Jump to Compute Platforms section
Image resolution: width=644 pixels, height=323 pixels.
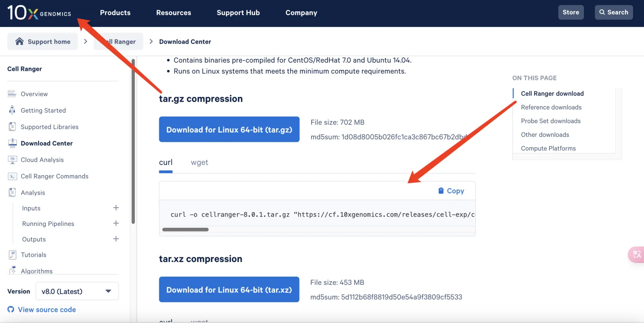tap(548, 148)
